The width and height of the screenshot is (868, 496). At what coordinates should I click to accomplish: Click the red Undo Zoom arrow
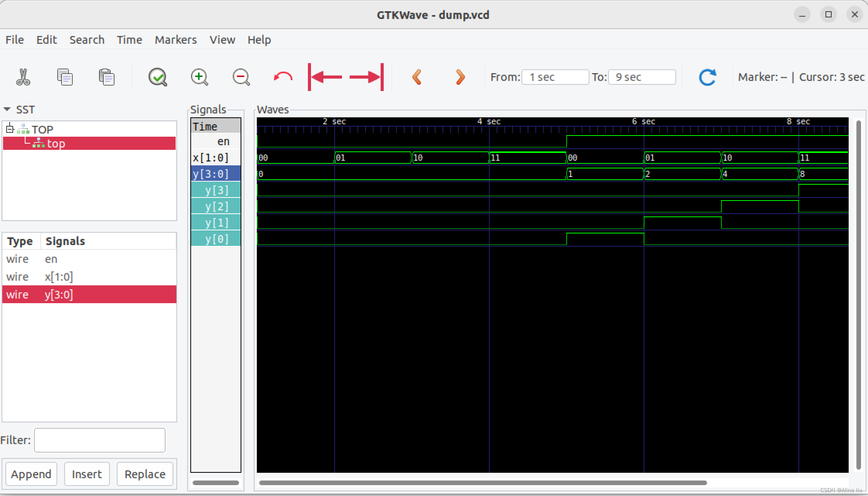click(x=283, y=77)
